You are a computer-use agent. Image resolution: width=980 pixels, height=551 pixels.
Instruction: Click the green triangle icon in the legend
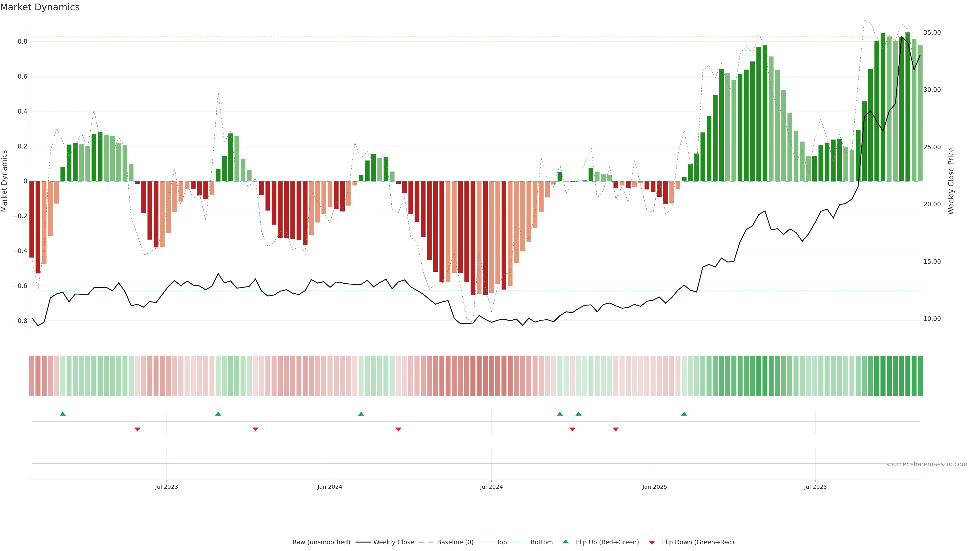click(x=566, y=542)
